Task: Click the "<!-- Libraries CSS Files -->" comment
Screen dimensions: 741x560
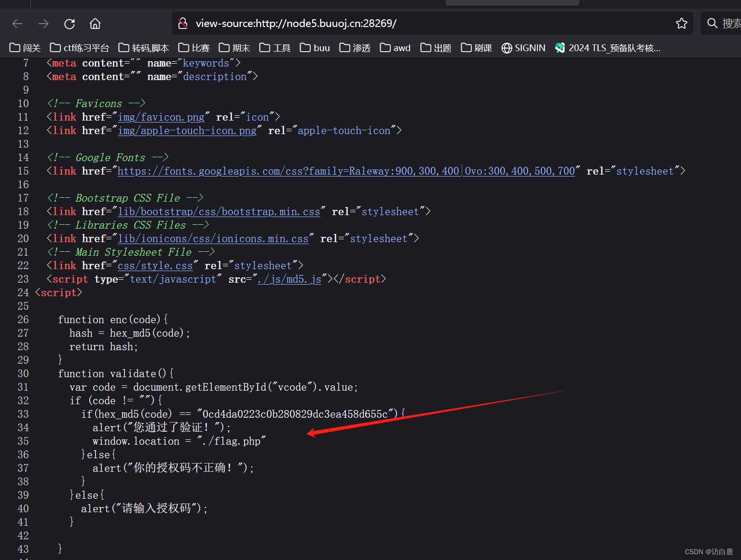Action: [128, 225]
